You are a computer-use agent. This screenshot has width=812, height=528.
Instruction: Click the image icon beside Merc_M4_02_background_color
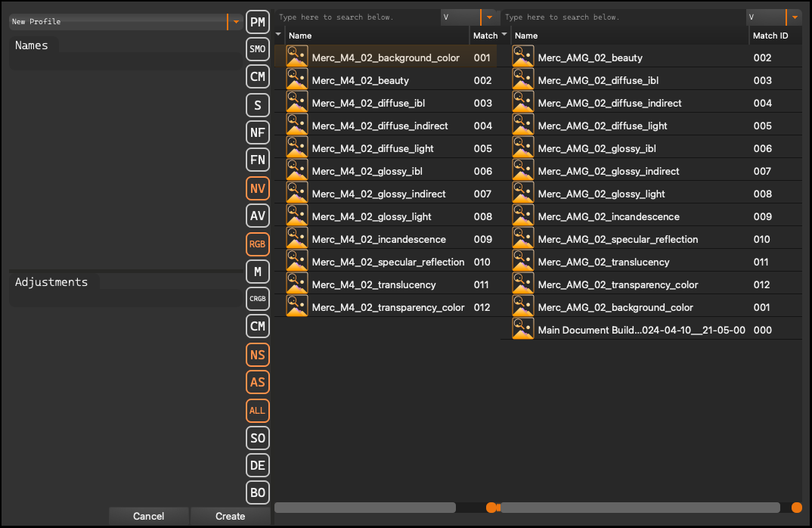[296, 57]
